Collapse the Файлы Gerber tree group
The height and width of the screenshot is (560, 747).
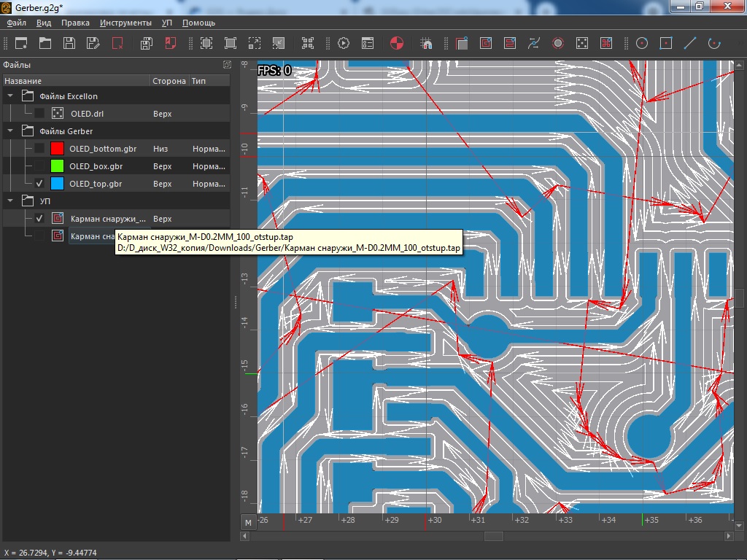point(10,131)
